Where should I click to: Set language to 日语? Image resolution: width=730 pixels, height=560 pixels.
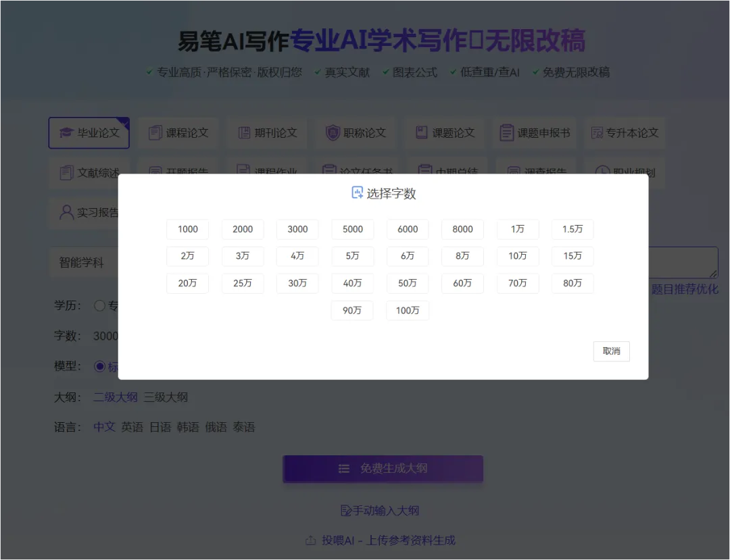pyautogui.click(x=160, y=427)
